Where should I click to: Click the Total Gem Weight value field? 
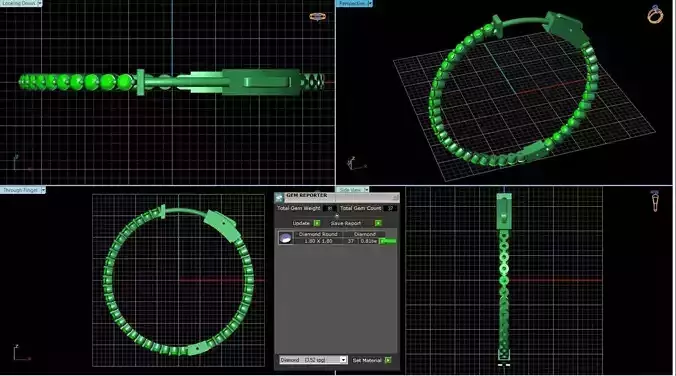click(x=330, y=208)
